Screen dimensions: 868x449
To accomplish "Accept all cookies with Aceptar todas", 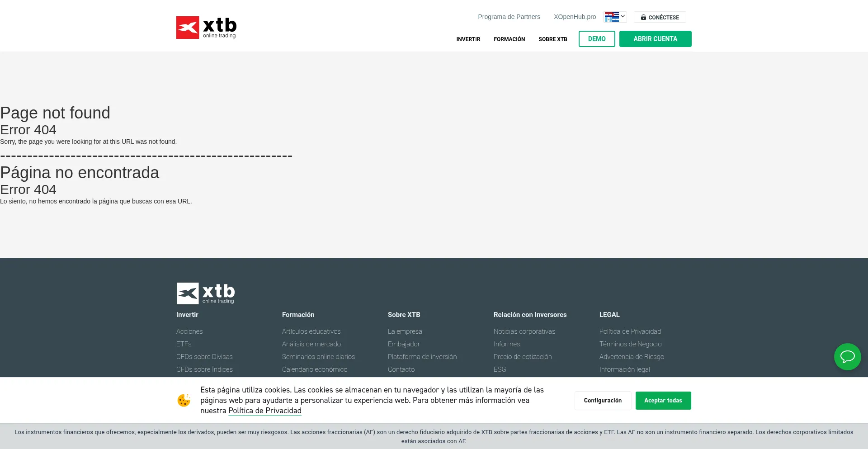I will (x=663, y=401).
